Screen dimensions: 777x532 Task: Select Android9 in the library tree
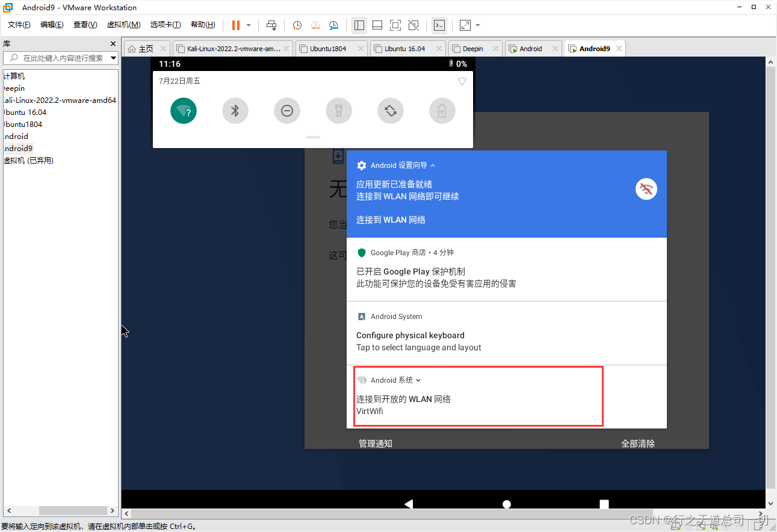[17, 149]
